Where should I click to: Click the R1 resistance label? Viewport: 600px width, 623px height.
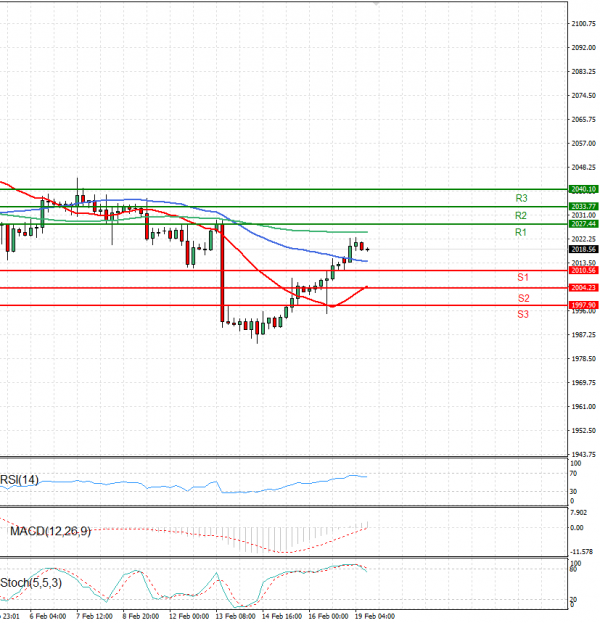[521, 232]
